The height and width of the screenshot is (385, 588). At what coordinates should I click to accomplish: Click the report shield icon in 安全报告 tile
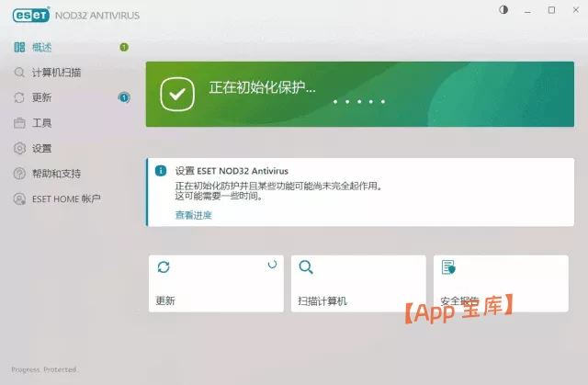[448, 267]
